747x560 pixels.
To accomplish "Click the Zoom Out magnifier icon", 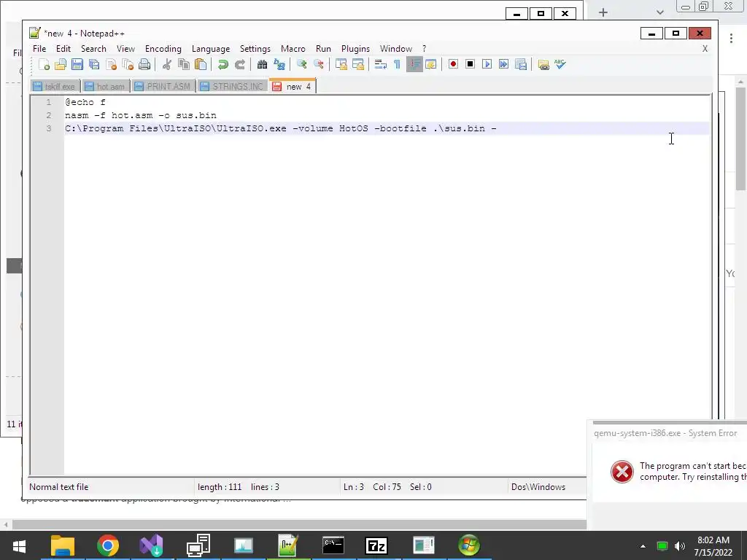I will click(319, 64).
